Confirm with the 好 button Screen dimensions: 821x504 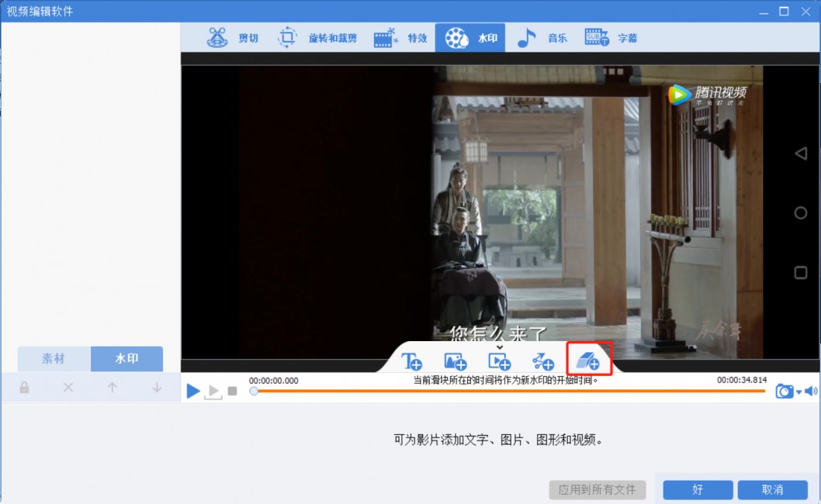click(698, 490)
